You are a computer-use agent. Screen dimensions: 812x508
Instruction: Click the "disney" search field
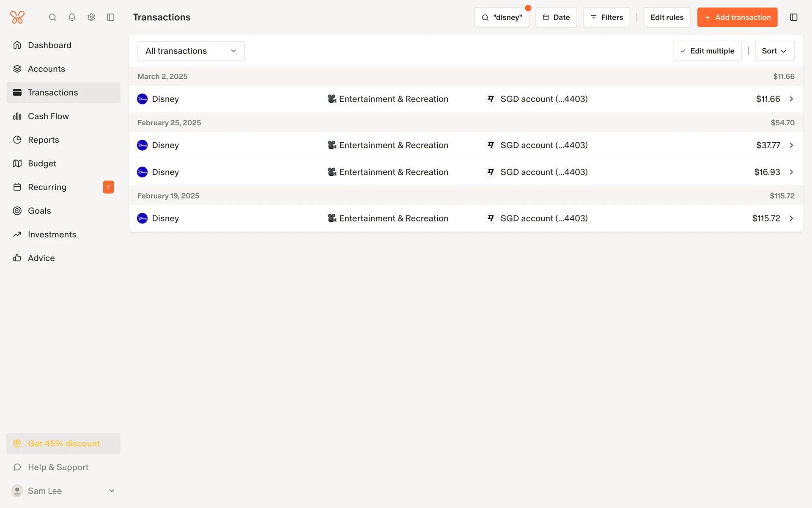pyautogui.click(x=502, y=17)
